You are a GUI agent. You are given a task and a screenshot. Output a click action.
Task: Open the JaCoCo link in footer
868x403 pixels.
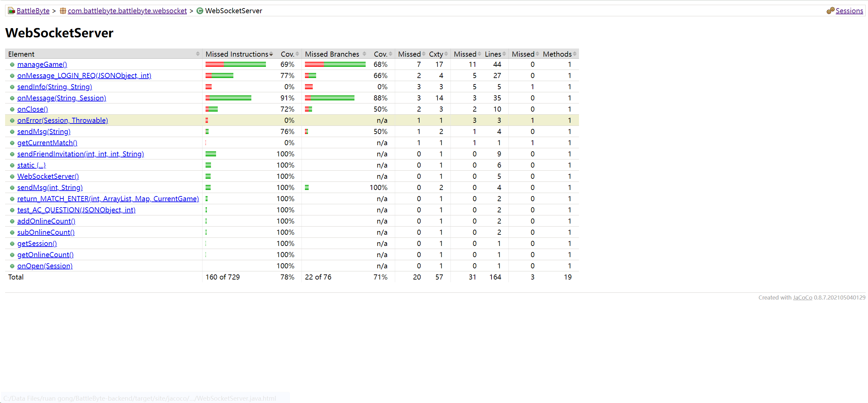[x=802, y=298]
